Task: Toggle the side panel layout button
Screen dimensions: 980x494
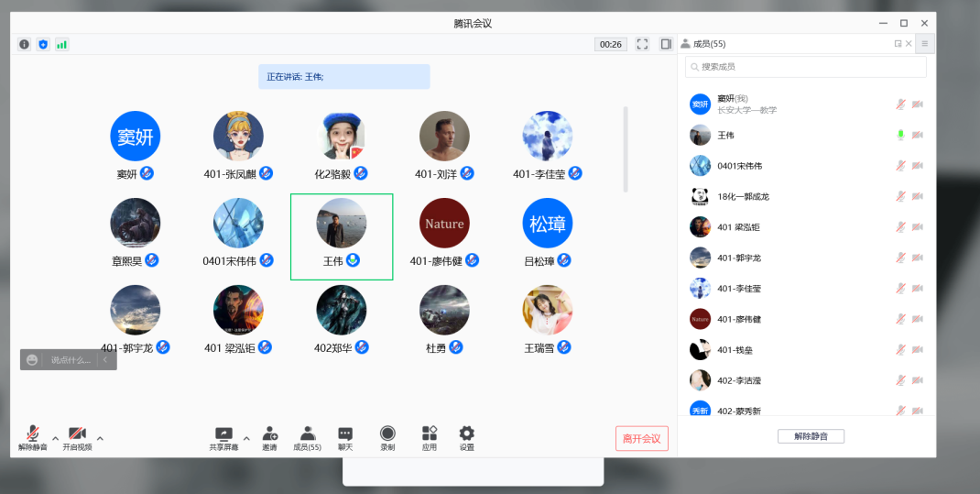Action: [x=665, y=44]
